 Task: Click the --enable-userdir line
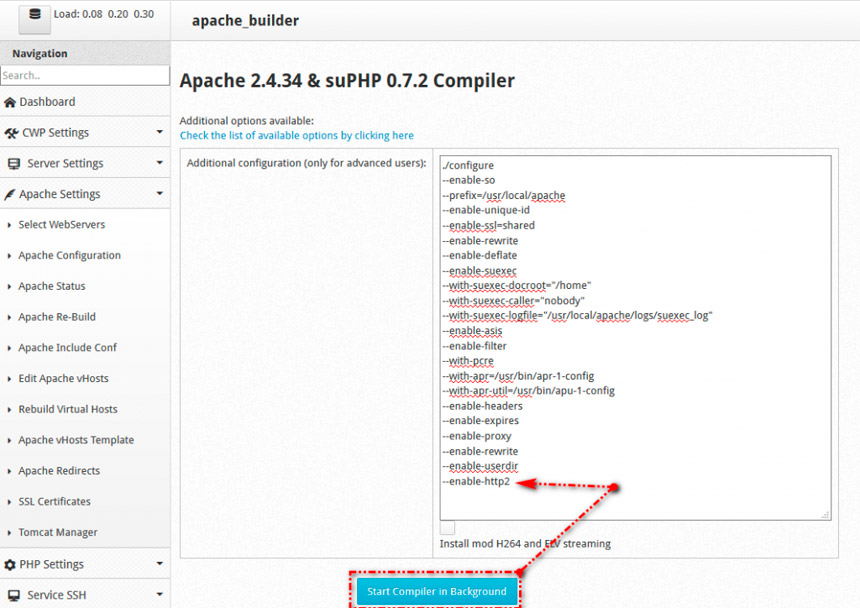pyautogui.click(x=480, y=466)
